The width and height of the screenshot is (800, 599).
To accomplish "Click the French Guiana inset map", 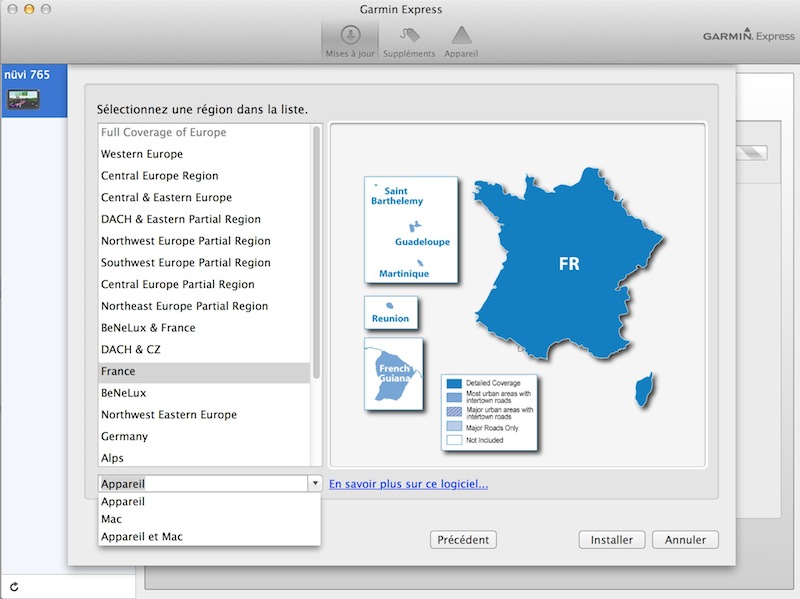I will [393, 373].
